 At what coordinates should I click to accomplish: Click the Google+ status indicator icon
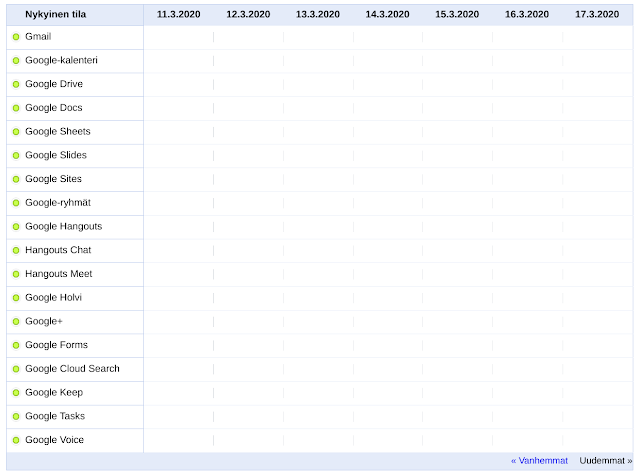pos(16,321)
